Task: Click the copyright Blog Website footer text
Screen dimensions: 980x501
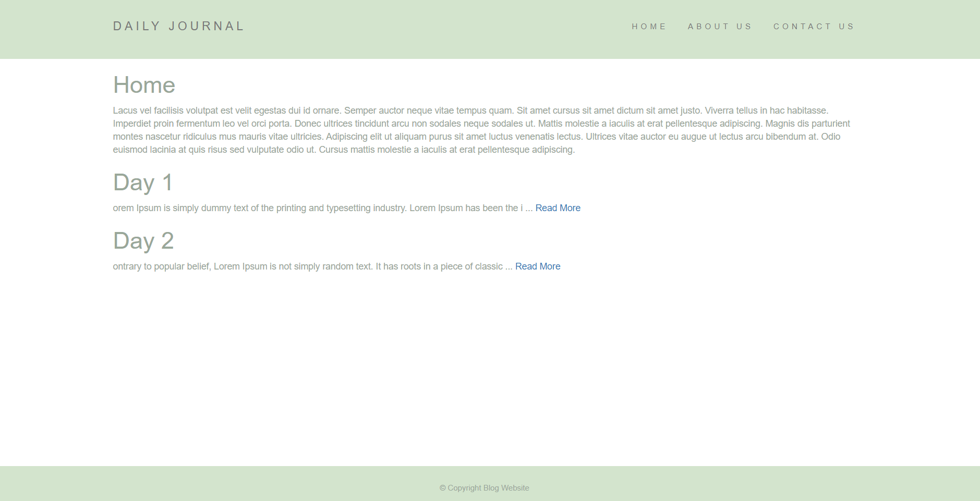Action: click(484, 487)
